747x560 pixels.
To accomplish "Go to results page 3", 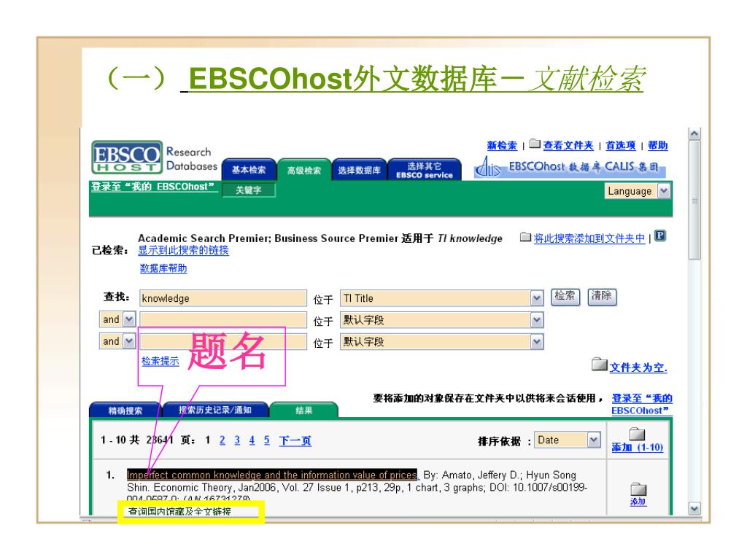I will pyautogui.click(x=237, y=440).
